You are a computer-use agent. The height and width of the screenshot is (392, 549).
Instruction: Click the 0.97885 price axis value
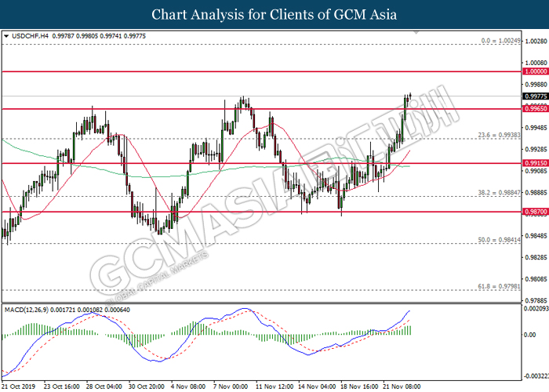[536, 300]
